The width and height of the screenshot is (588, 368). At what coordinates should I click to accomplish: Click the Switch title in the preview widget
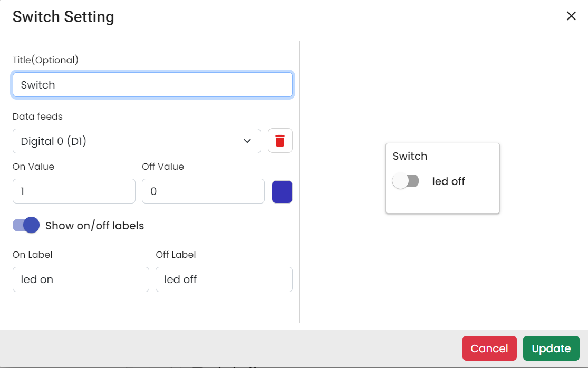[410, 156]
